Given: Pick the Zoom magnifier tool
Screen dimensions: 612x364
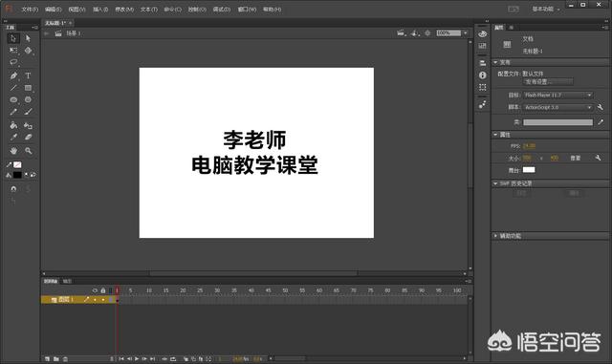Looking at the screenshot, I should click(28, 151).
